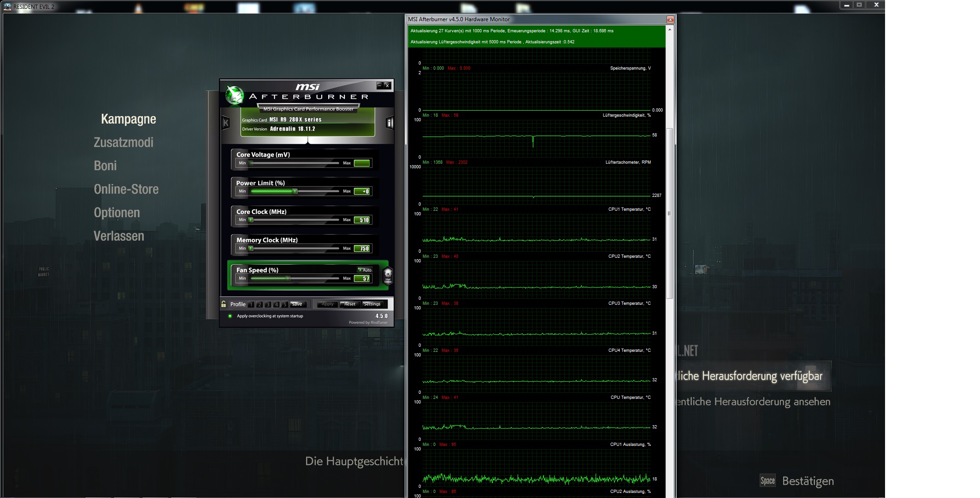
Task: Click the Herausforderung ansehen link
Action: point(753,402)
